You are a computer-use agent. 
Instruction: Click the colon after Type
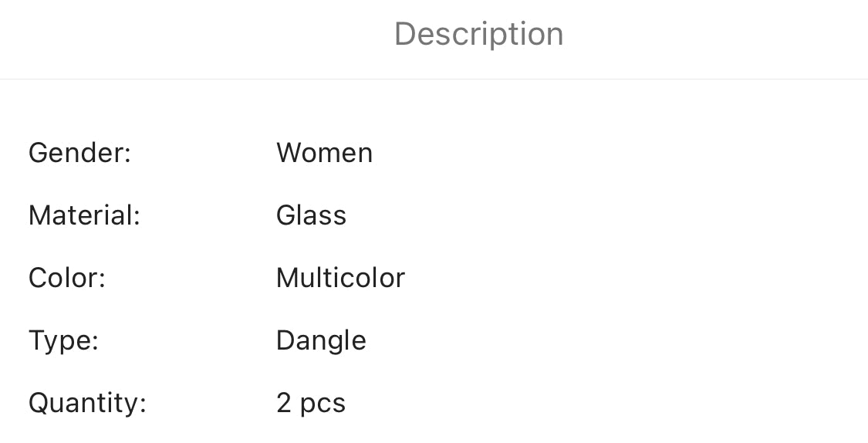(95, 343)
